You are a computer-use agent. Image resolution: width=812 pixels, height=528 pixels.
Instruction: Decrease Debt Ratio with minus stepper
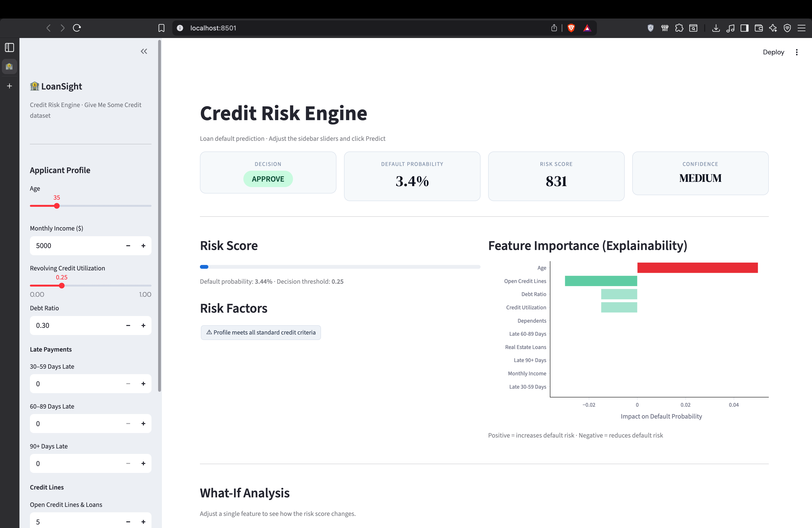128,325
